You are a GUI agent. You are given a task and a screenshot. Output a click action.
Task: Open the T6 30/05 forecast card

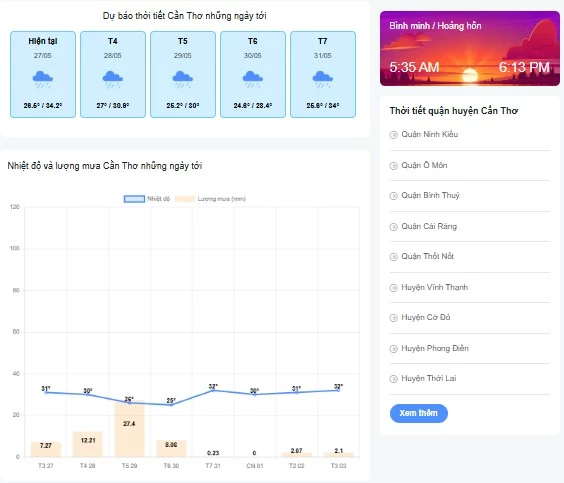(253, 74)
